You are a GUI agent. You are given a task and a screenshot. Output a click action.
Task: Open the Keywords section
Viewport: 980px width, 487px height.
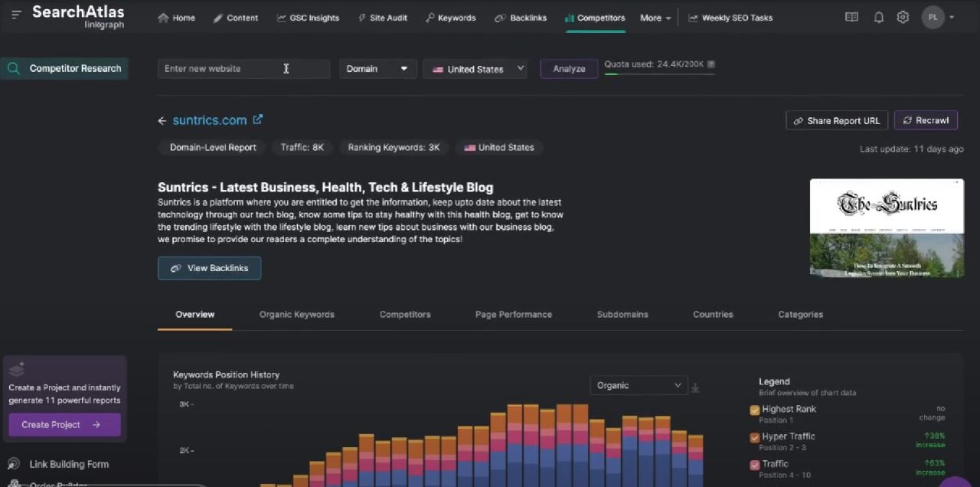(450, 18)
